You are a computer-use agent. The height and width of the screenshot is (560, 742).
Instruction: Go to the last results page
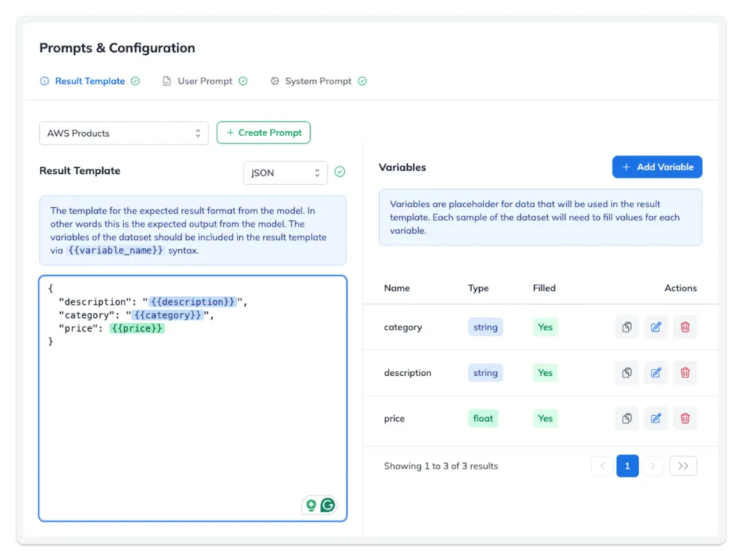[682, 466]
